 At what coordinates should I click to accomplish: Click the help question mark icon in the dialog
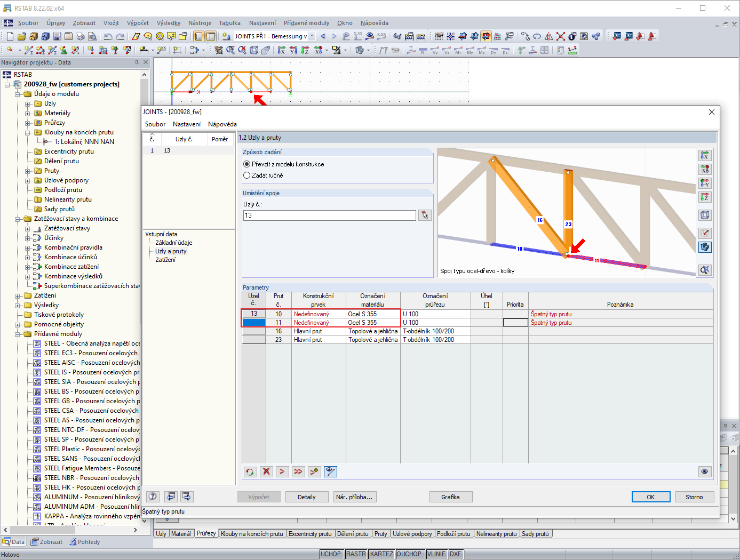153,497
